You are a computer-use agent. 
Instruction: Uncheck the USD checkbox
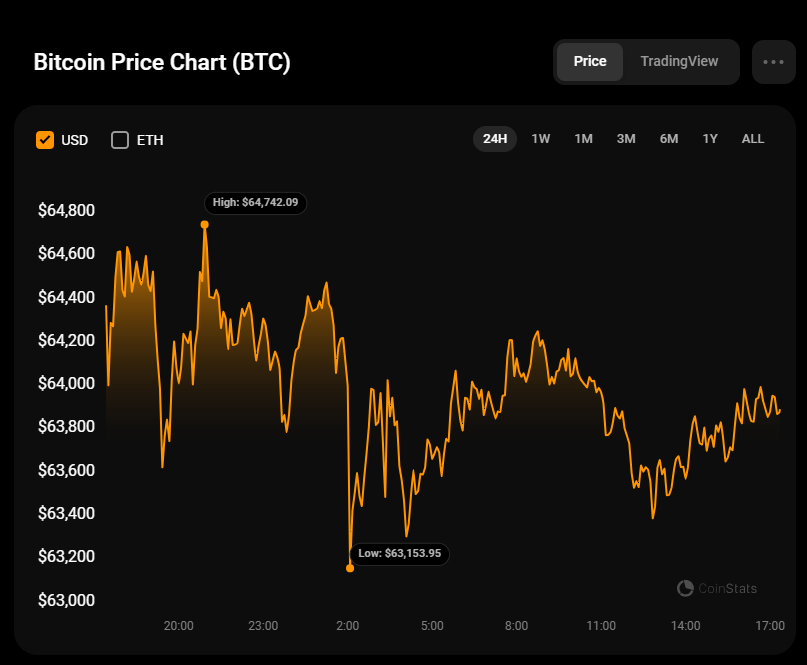45,140
